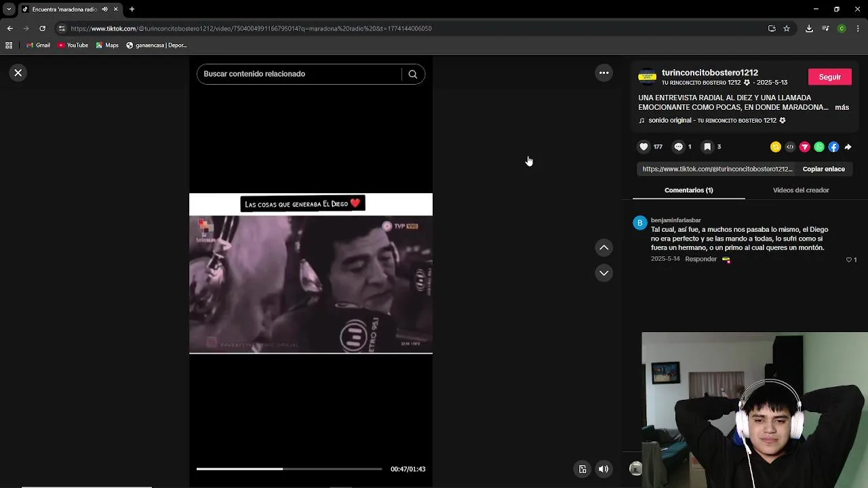
Task: Click the embed code icon
Action: pyautogui.click(x=790, y=147)
